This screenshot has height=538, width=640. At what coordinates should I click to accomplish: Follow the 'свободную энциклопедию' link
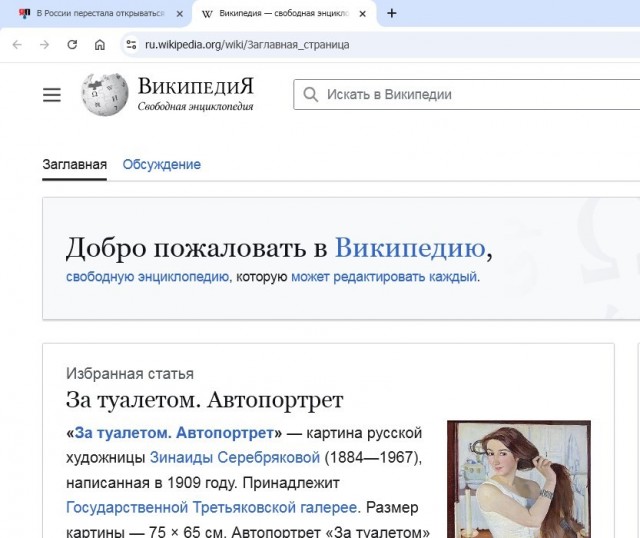pos(147,277)
